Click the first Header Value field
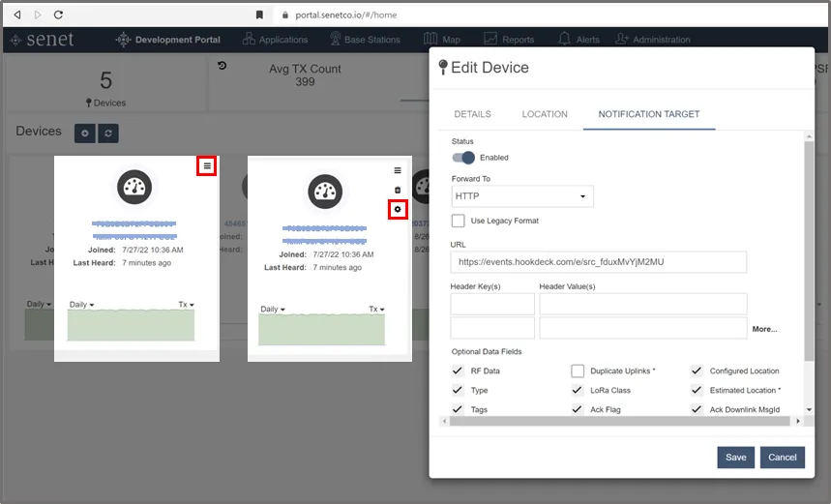Screen dimensions: 831x504 click(x=643, y=304)
